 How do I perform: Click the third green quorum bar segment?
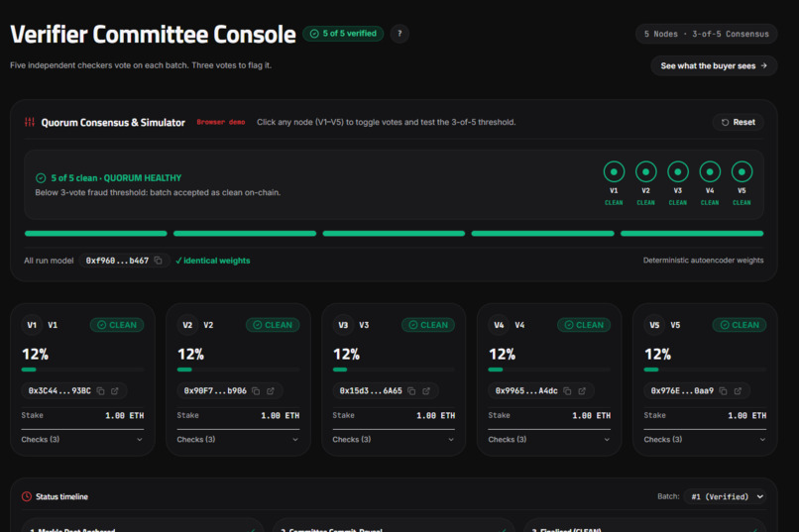tap(394, 234)
